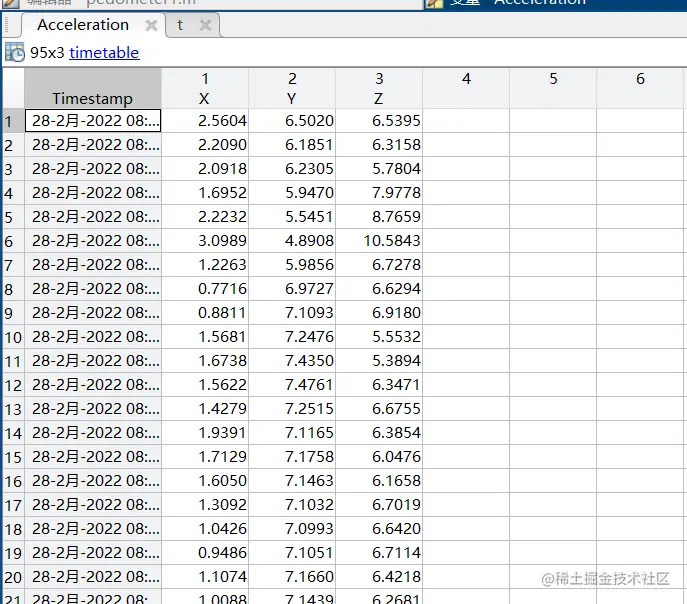Click Y value 7.1660

(309, 577)
